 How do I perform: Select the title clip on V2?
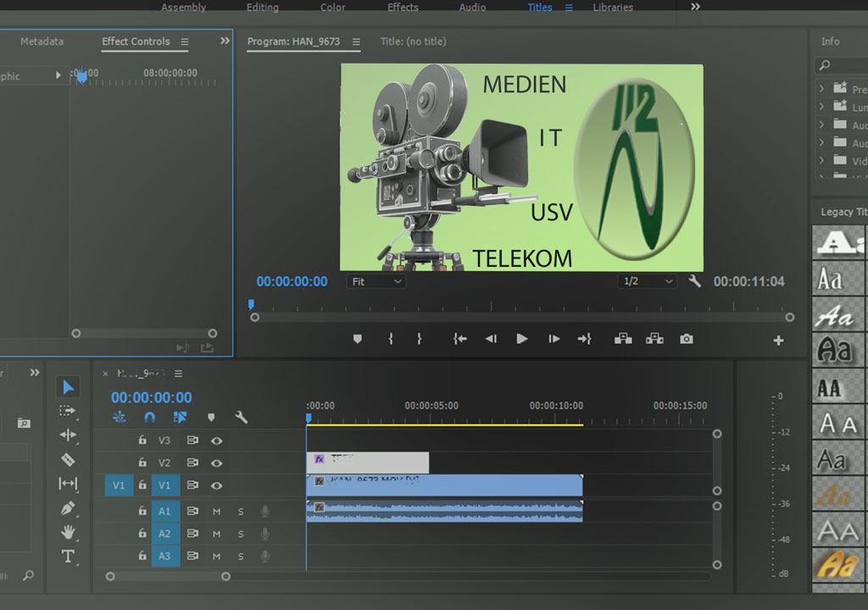(368, 463)
